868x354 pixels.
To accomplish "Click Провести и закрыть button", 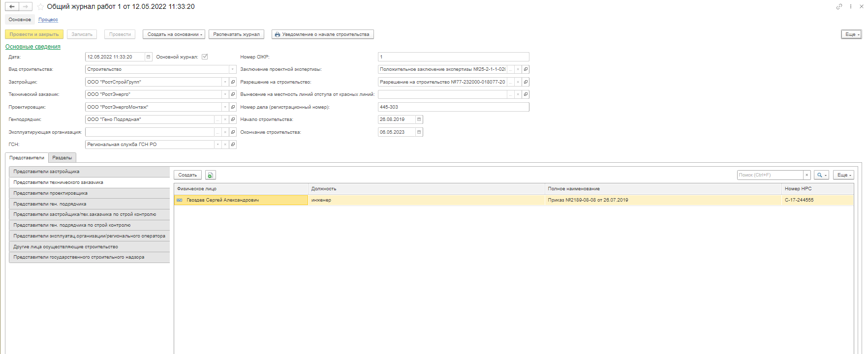I will [34, 34].
